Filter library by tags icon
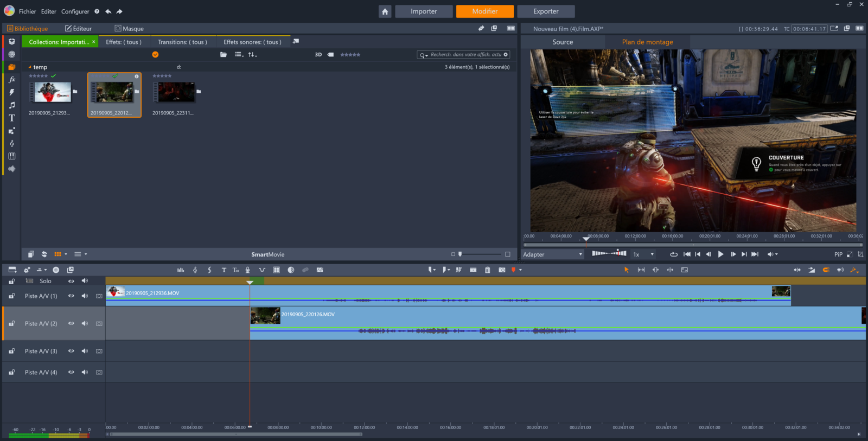 [330, 54]
